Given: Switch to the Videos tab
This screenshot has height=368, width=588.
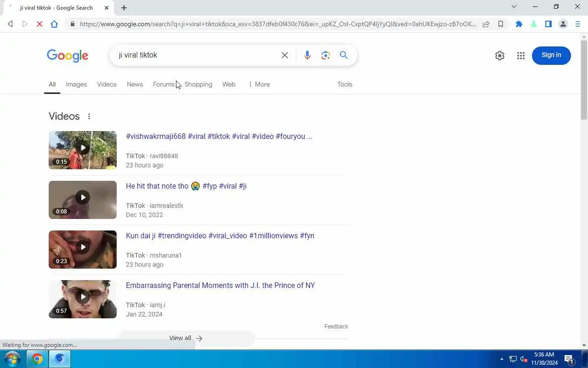Looking at the screenshot, I should point(107,84).
